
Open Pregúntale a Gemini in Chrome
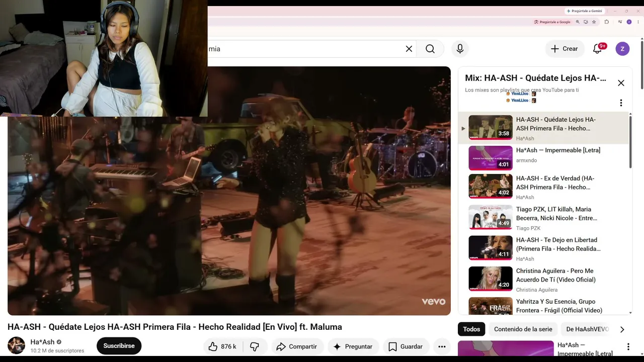point(584,11)
